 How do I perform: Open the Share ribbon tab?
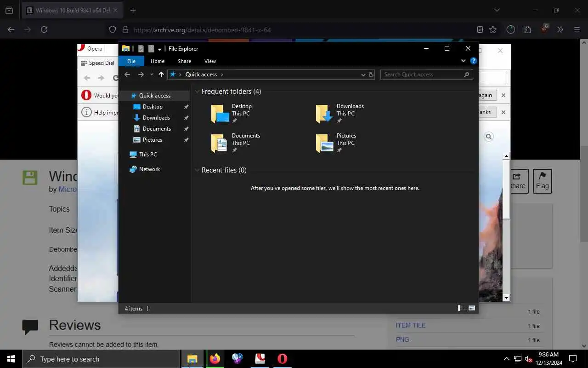pos(184,61)
